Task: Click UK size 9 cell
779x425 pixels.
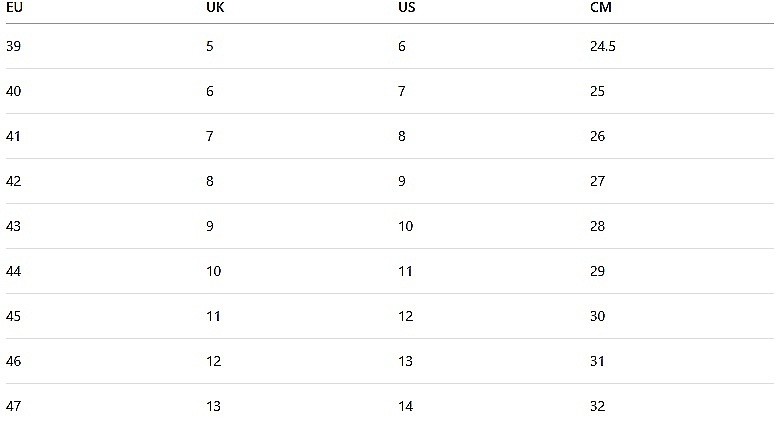Action: coord(210,226)
